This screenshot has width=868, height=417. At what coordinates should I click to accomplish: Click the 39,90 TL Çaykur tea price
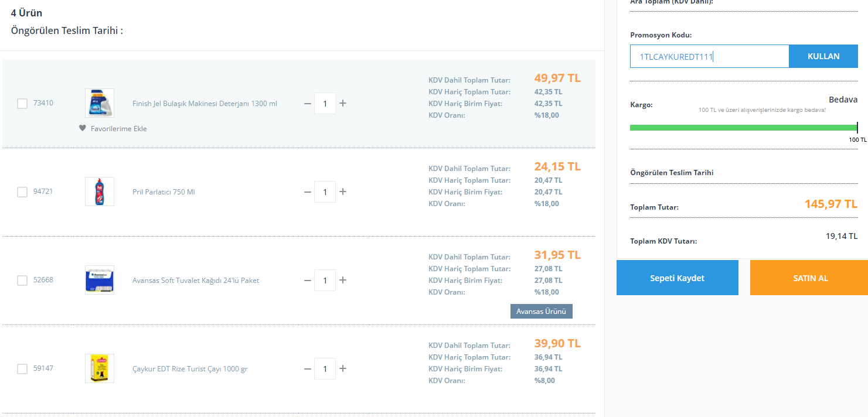[x=557, y=343]
